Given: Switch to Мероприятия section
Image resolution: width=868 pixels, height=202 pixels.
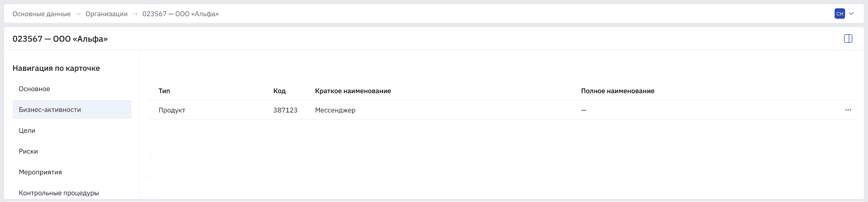Looking at the screenshot, I should point(72,172).
